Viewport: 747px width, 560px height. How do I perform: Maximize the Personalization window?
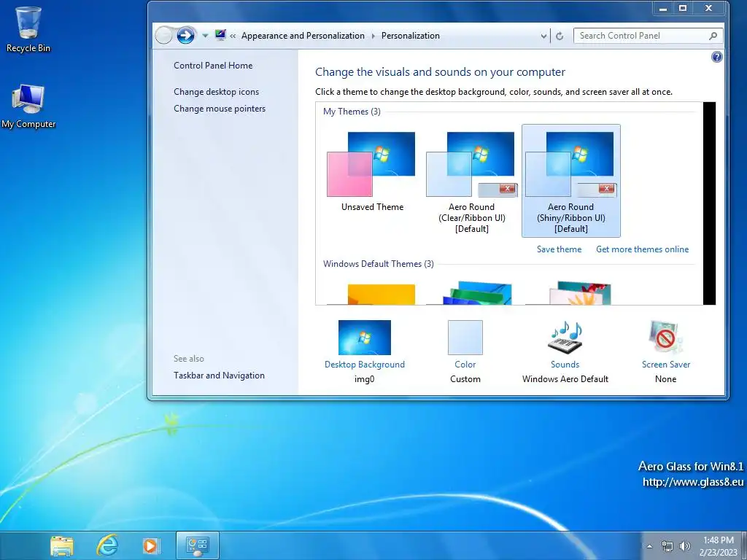pos(682,8)
